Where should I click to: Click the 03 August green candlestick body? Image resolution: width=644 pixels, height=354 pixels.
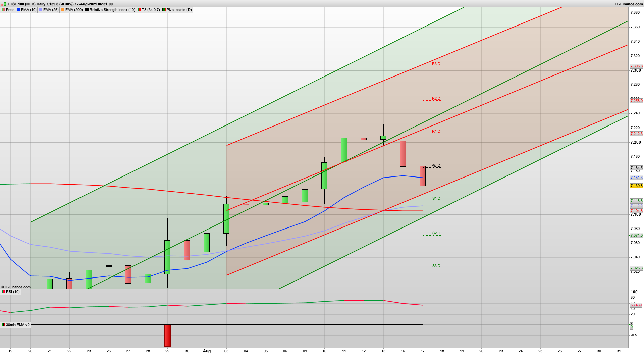pyautogui.click(x=226, y=218)
